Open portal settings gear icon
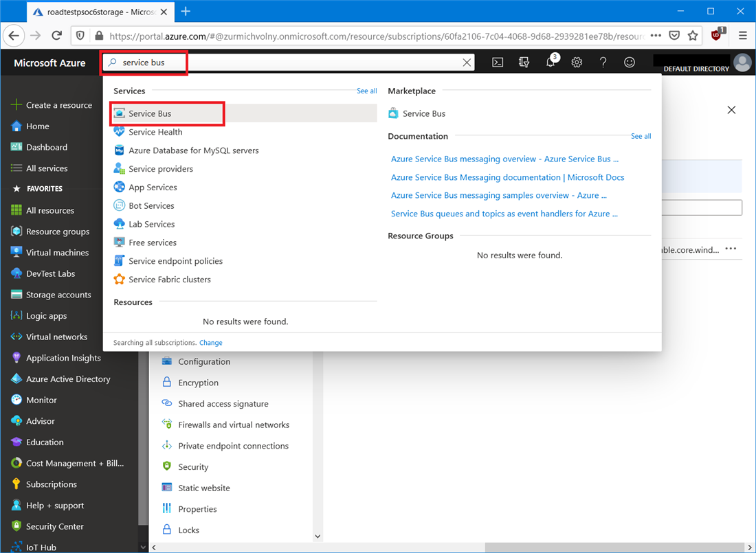Image resolution: width=756 pixels, height=553 pixels. coord(577,63)
